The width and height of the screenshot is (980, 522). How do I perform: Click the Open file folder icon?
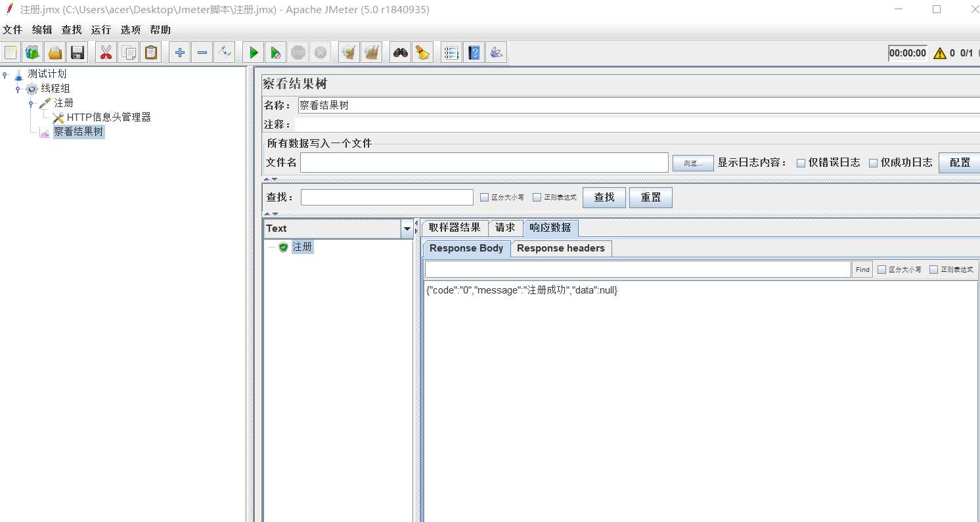(55, 53)
